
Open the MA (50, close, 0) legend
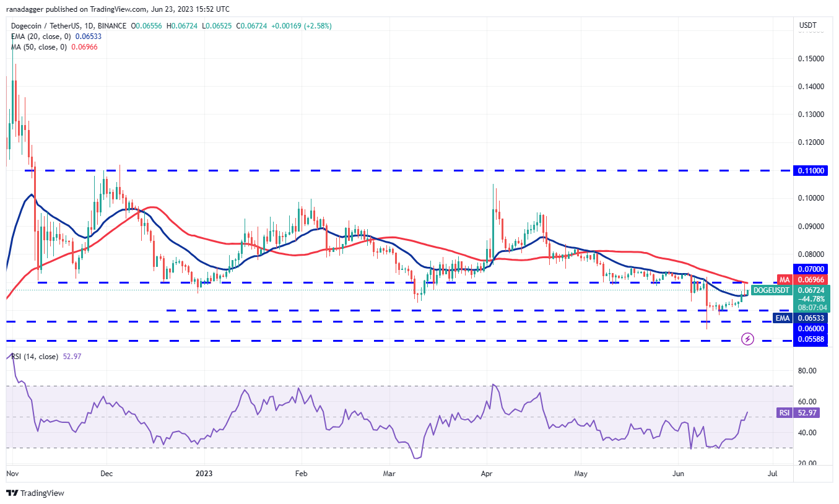(x=38, y=47)
